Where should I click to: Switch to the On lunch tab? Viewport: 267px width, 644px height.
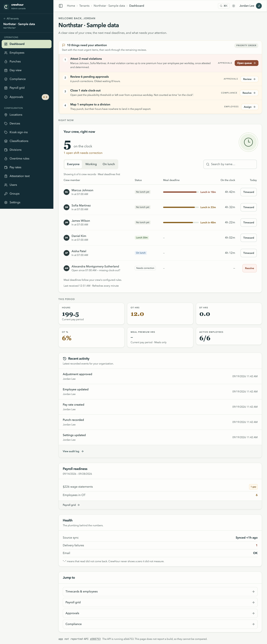[x=109, y=164]
